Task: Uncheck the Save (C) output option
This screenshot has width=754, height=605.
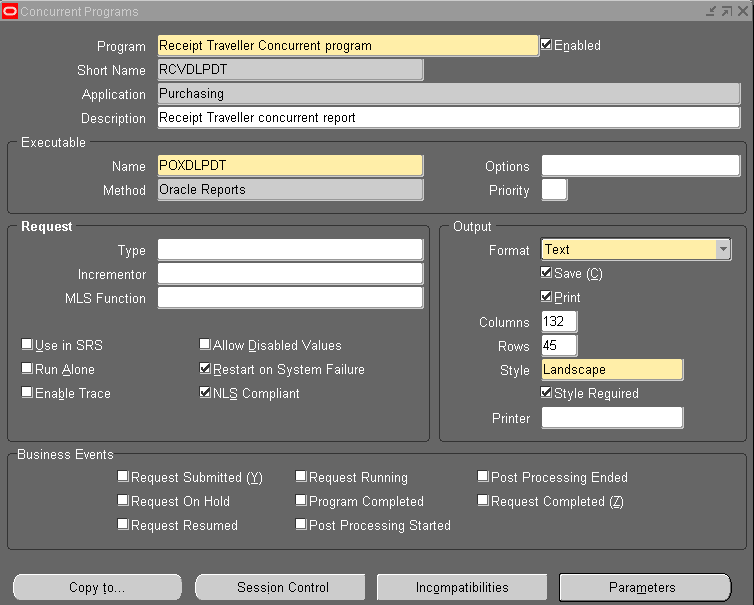Action: point(546,273)
